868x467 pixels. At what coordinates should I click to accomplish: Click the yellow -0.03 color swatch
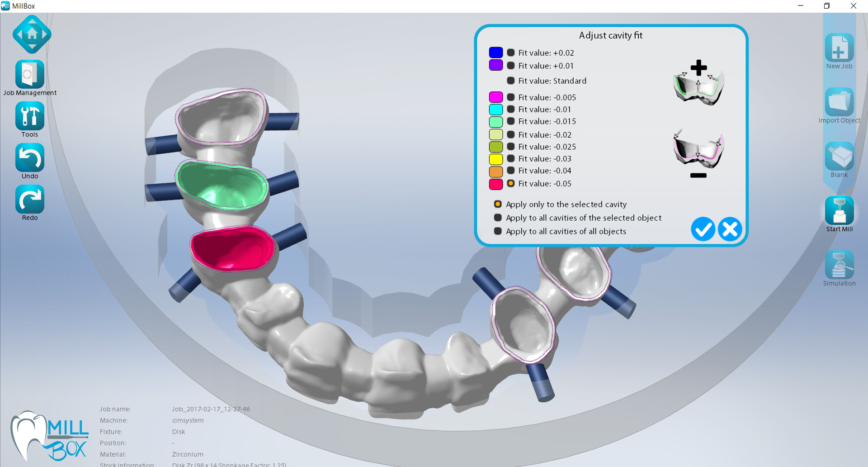(496, 159)
